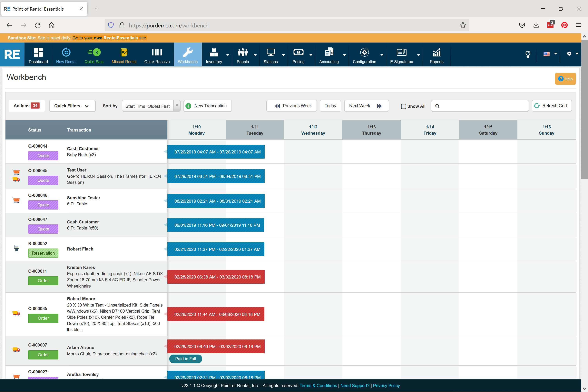Click the Quick Receive barcode icon
This screenshot has height=392, width=588.
157,53
